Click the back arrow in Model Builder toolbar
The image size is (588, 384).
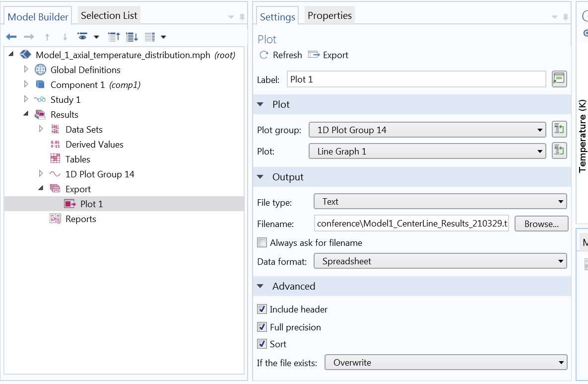coord(11,37)
